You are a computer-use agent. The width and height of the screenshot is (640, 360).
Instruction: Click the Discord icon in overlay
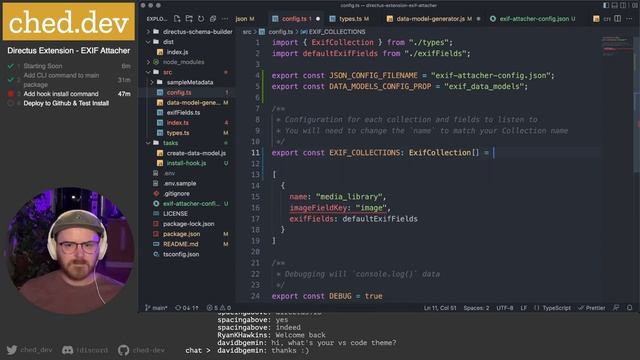[x=67, y=350]
